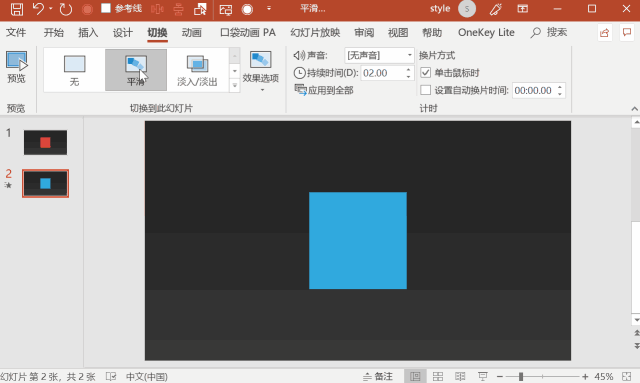Click the 预览 preview transition button
Screen dimensions: 640x383
(x=16, y=67)
